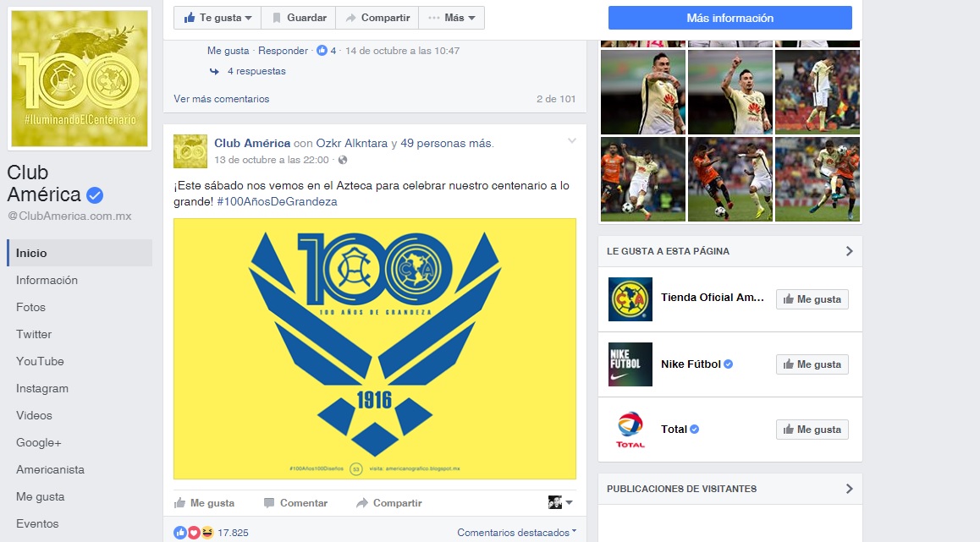The width and height of the screenshot is (980, 542).
Task: Open the bottom-center match action photo
Action: (x=730, y=179)
